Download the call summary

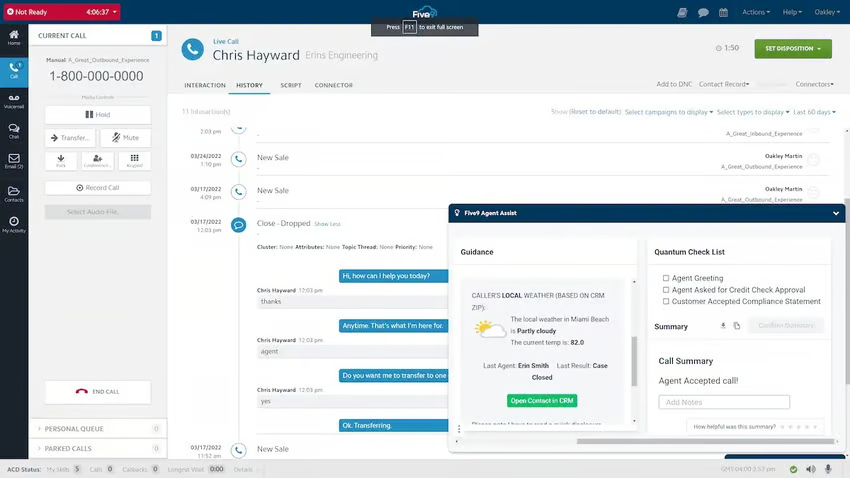click(x=723, y=326)
